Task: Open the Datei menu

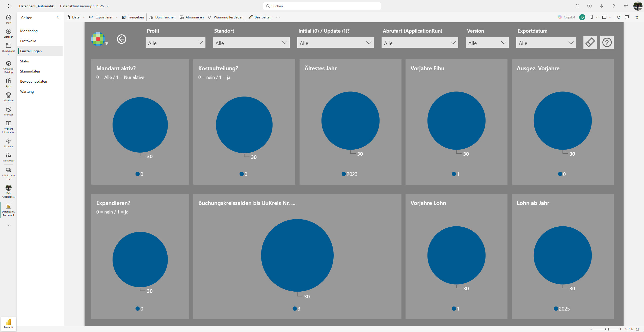Action: tap(76, 17)
